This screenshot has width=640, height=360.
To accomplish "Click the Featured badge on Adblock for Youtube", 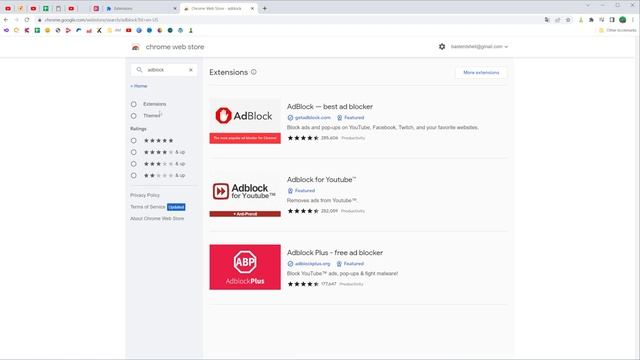I will point(301,191).
